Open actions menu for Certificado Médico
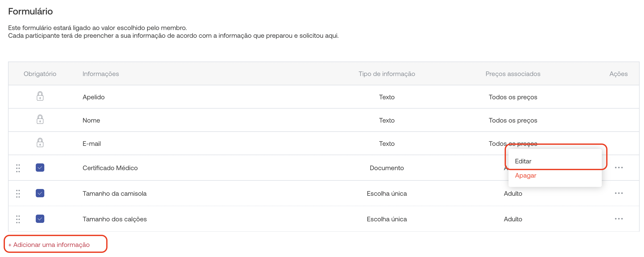644x257 pixels. 619,168
